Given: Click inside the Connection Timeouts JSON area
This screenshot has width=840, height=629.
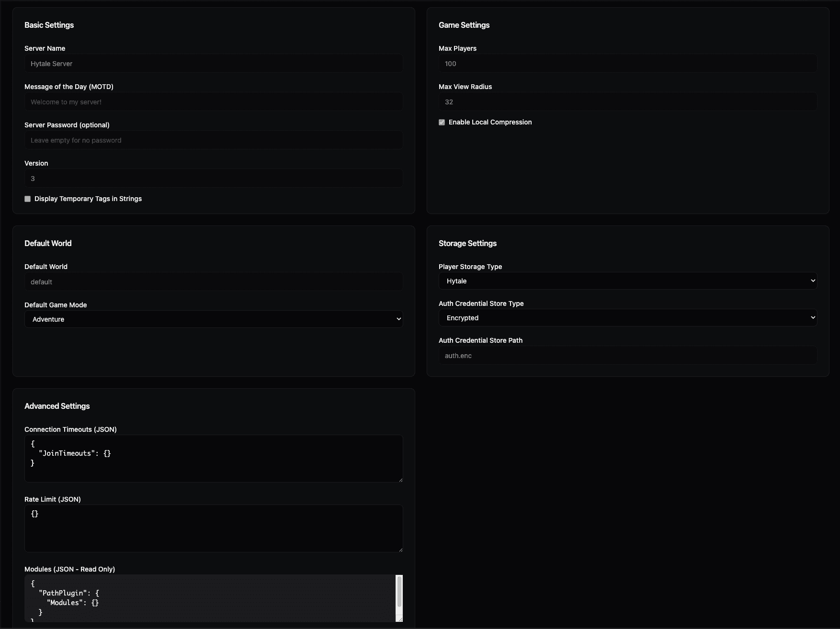Looking at the screenshot, I should coord(214,457).
